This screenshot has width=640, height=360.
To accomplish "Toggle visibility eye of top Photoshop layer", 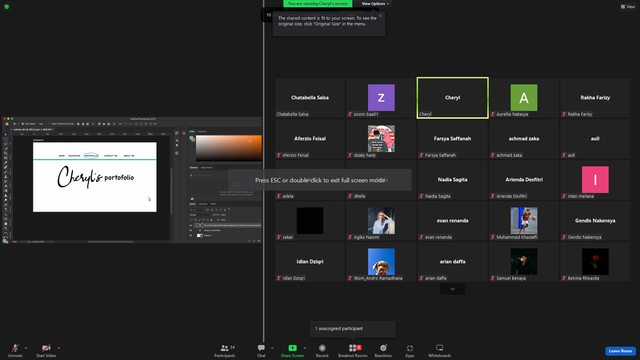I will click(x=191, y=225).
